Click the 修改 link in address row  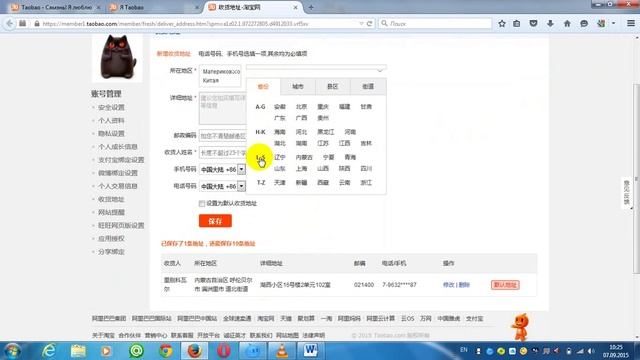tap(448, 285)
